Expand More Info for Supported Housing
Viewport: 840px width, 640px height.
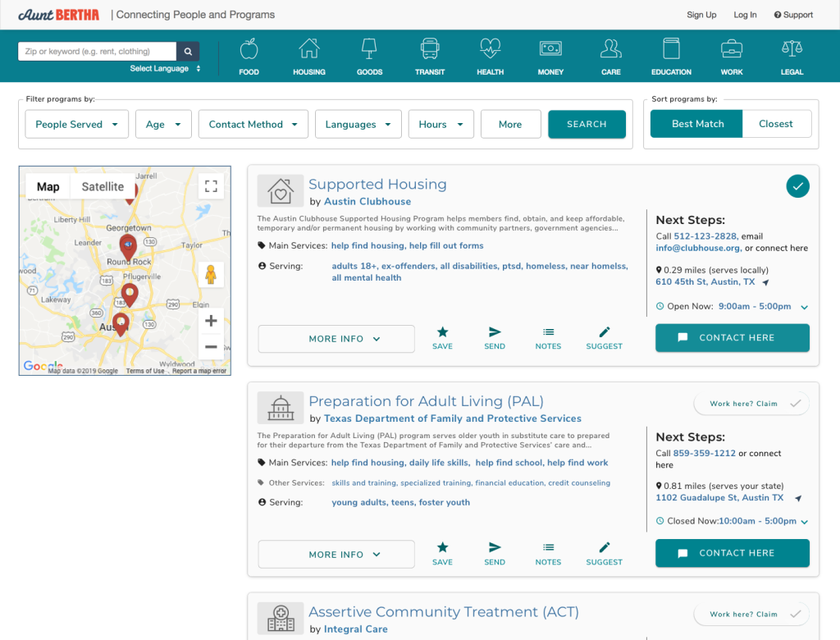pyautogui.click(x=336, y=339)
